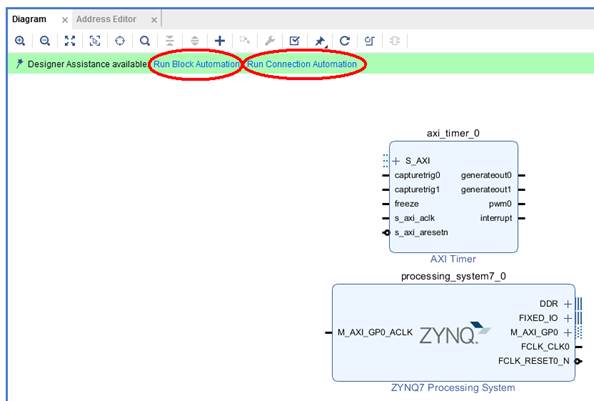Click the Run Connection Automation link
Image resolution: width=594 pixels, height=401 pixels.
tap(302, 64)
